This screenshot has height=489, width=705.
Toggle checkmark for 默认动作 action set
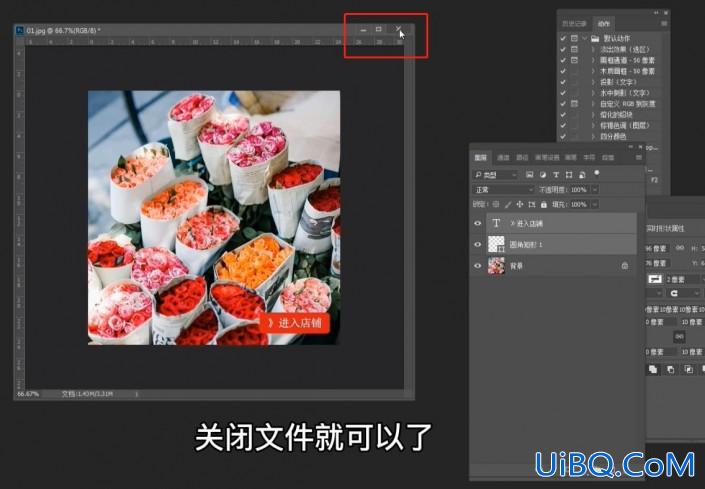[563, 38]
